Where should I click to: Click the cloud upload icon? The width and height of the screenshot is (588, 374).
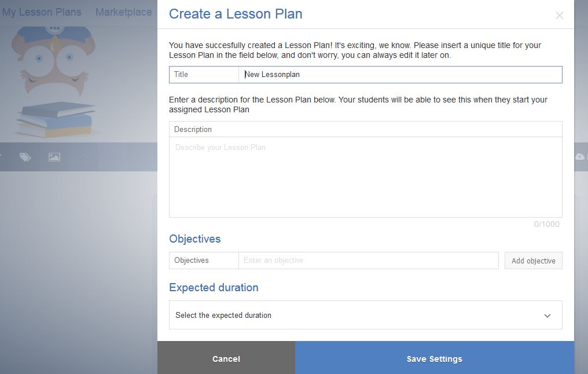point(580,157)
